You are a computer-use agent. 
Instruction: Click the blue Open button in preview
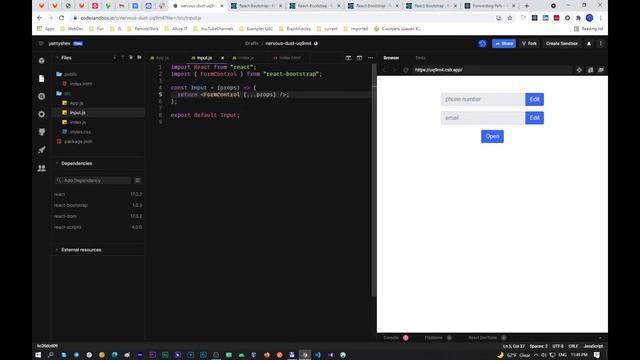pos(492,136)
